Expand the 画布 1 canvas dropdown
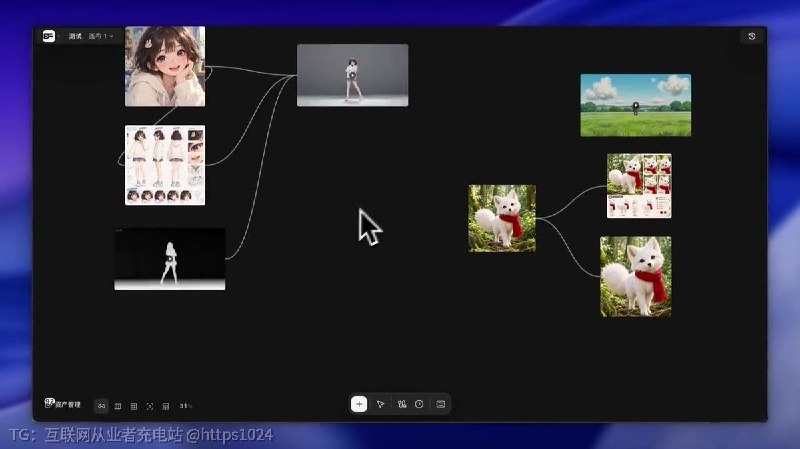This screenshot has width=800, height=449. coord(101,36)
